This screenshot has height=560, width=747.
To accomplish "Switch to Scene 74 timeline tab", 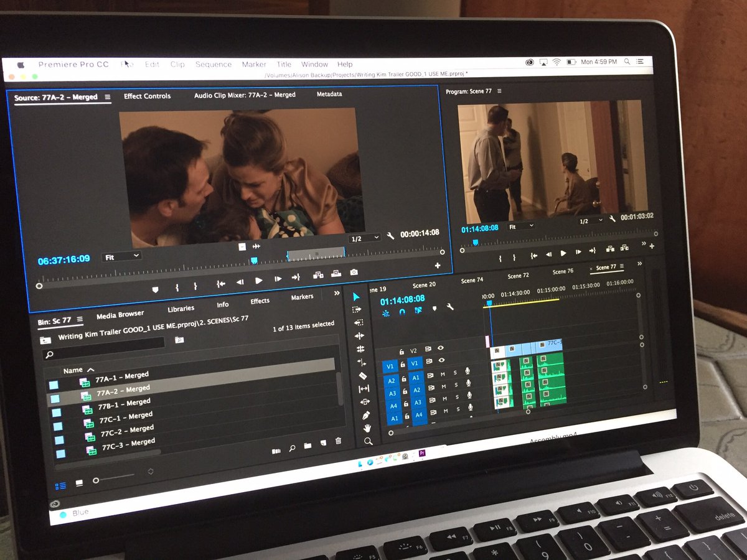I will (472, 281).
